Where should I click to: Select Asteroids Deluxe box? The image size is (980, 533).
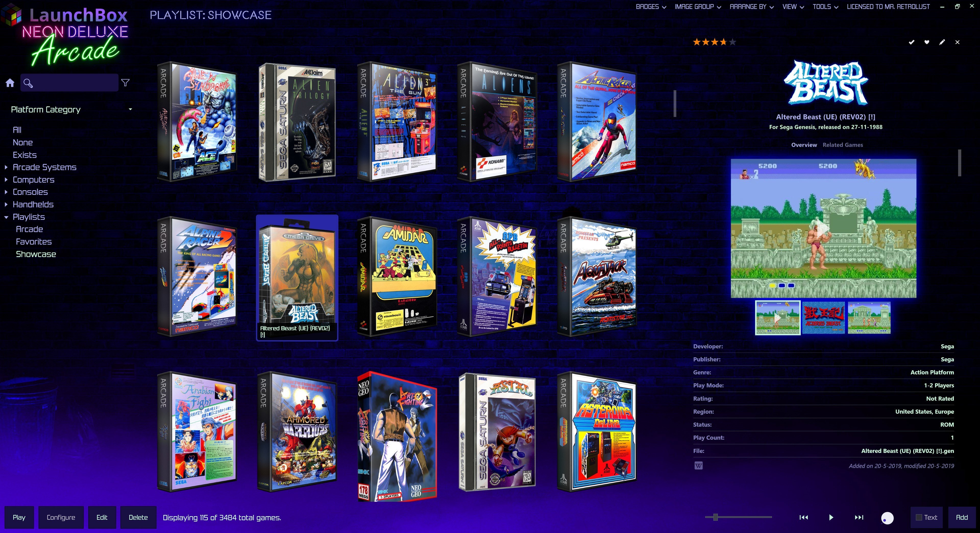pos(597,432)
